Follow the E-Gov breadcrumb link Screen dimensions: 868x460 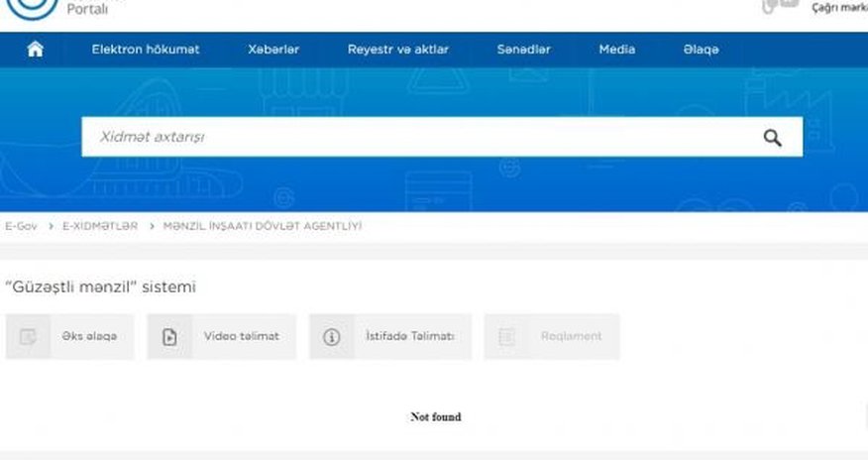pyautogui.click(x=21, y=226)
